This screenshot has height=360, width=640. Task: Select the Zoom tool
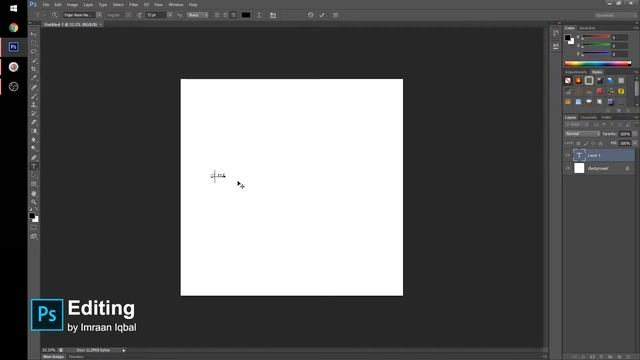click(x=34, y=202)
